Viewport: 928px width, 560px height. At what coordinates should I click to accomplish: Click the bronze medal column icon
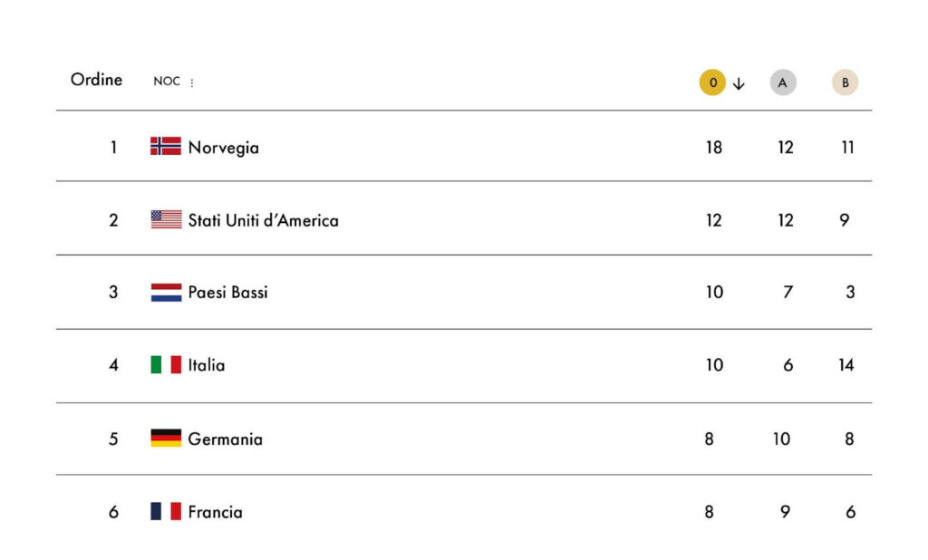point(845,83)
